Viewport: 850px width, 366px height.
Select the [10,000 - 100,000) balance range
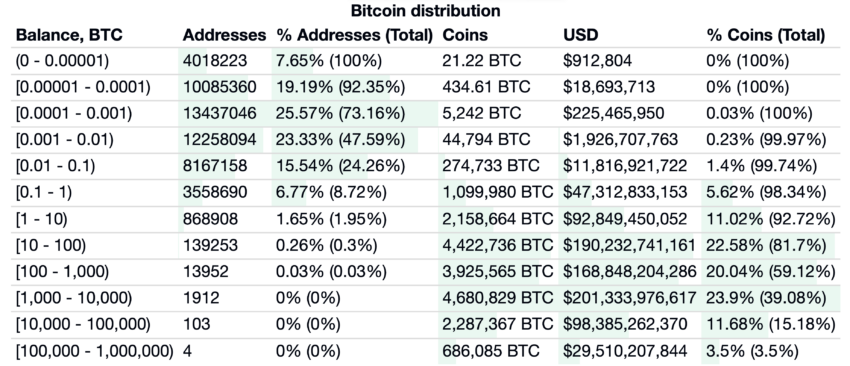coord(83,325)
